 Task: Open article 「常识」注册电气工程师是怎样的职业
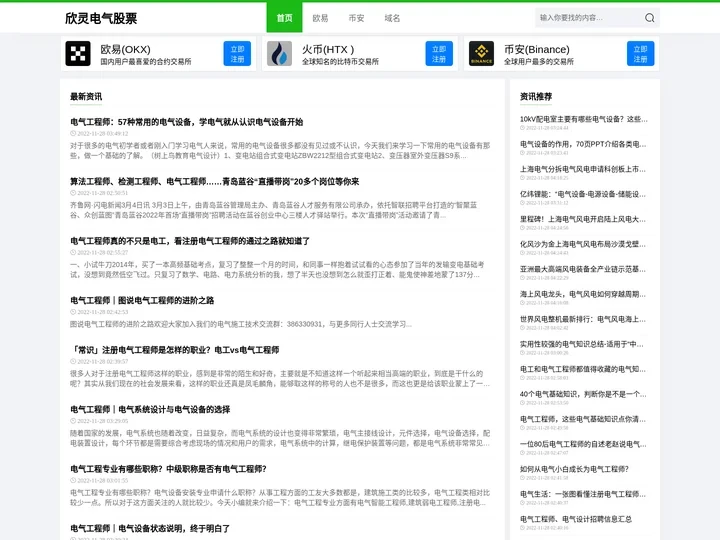(174, 350)
